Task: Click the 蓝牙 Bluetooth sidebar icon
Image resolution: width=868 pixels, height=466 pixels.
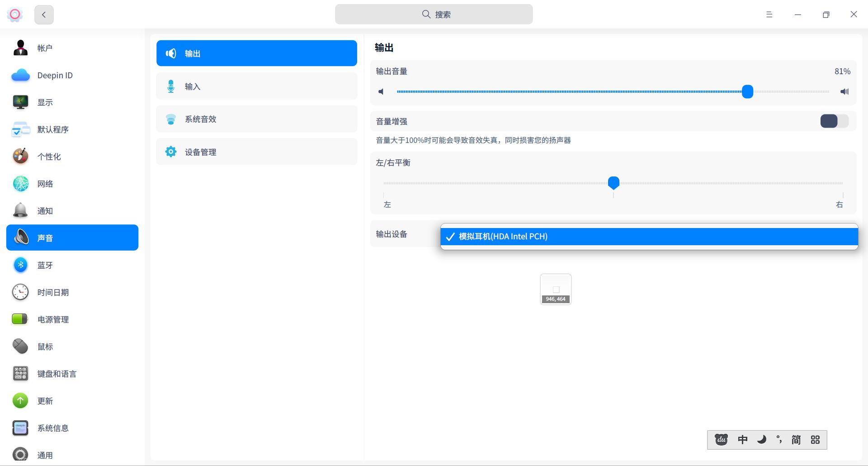Action: pos(20,265)
